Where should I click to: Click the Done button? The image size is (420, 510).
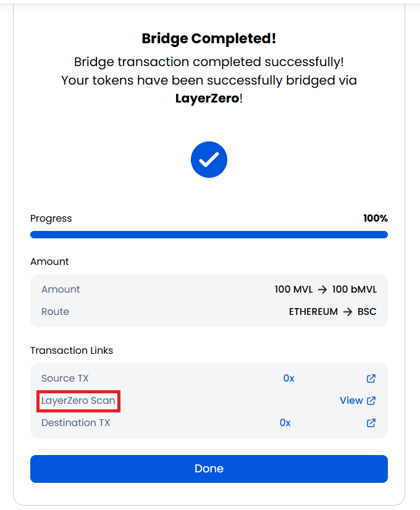click(x=209, y=469)
